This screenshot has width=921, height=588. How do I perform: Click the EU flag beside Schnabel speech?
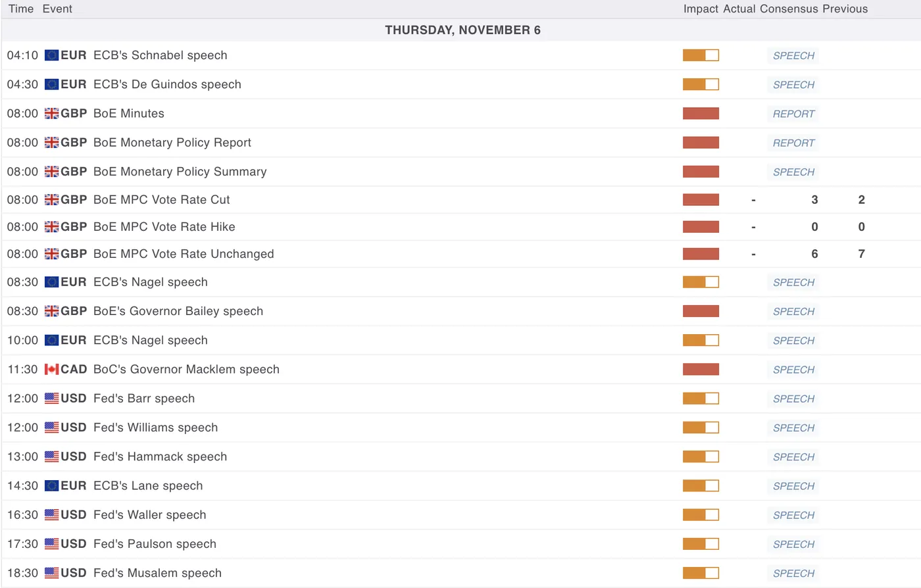[x=51, y=56]
